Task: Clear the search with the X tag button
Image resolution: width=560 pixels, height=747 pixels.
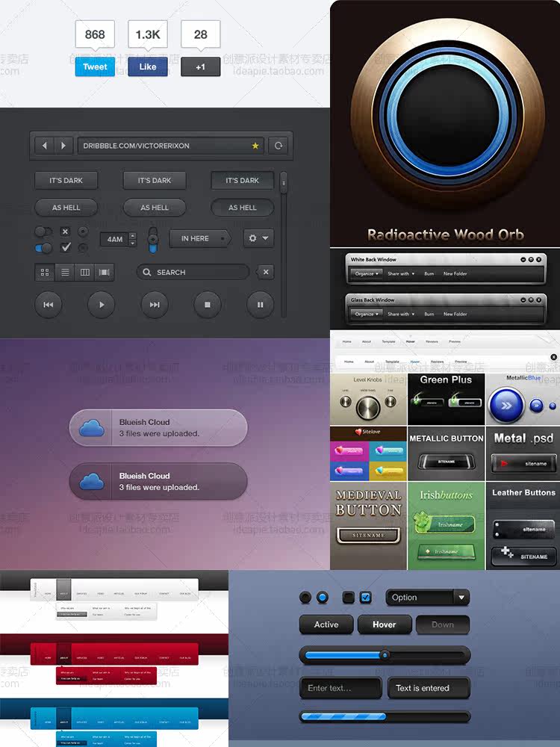Action: (265, 272)
